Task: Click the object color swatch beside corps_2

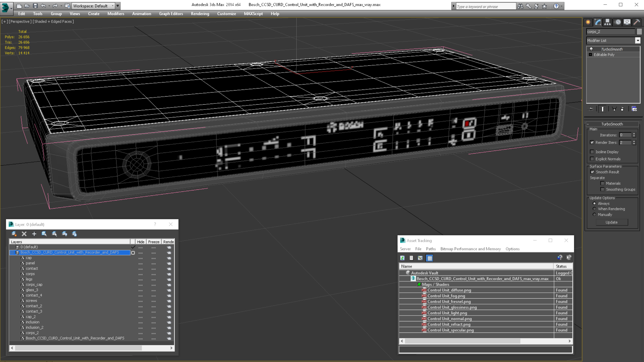Action: point(639,32)
